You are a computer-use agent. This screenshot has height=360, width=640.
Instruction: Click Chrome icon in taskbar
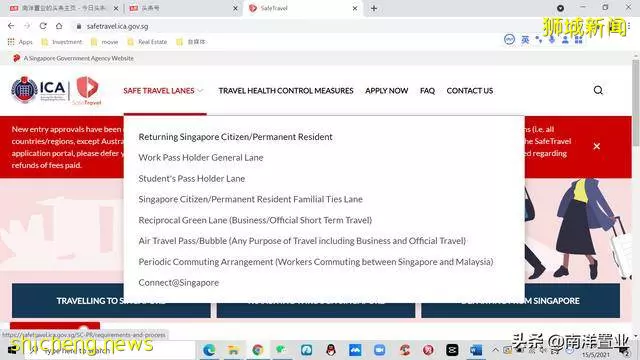click(258, 350)
